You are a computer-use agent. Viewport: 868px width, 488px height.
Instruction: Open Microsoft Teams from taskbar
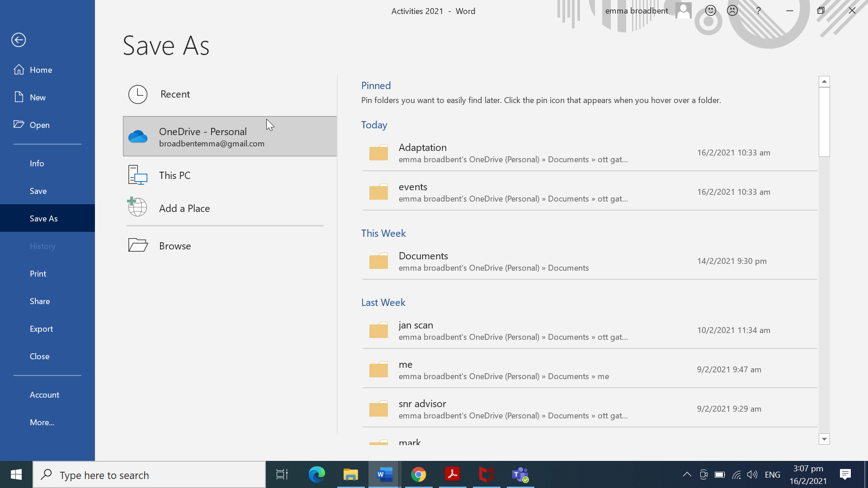[520, 474]
